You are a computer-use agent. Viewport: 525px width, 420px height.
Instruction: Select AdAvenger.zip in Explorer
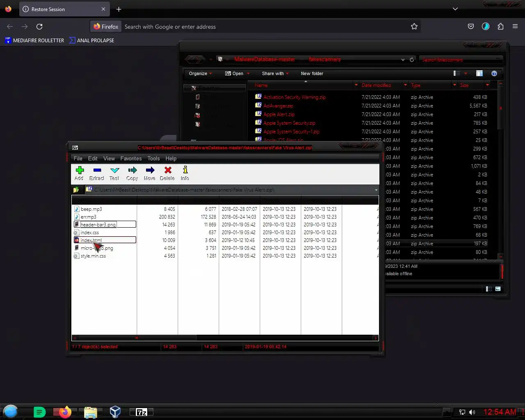[x=278, y=106]
